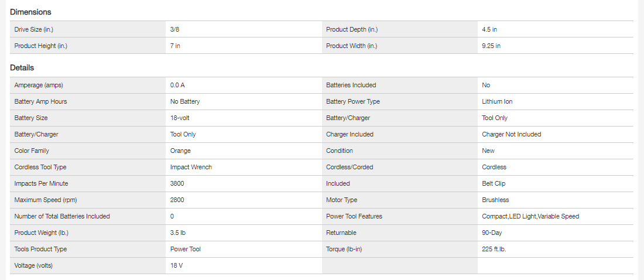Image resolution: width=644 pixels, height=280 pixels.
Task: Click the Power Tool Features label
Action: [354, 216]
